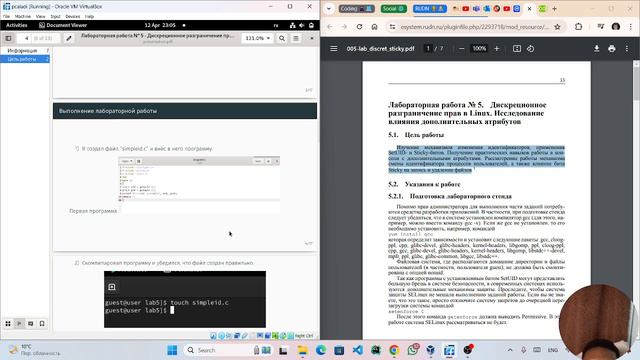Toggle the Document Viewer side pane button

(8, 38)
